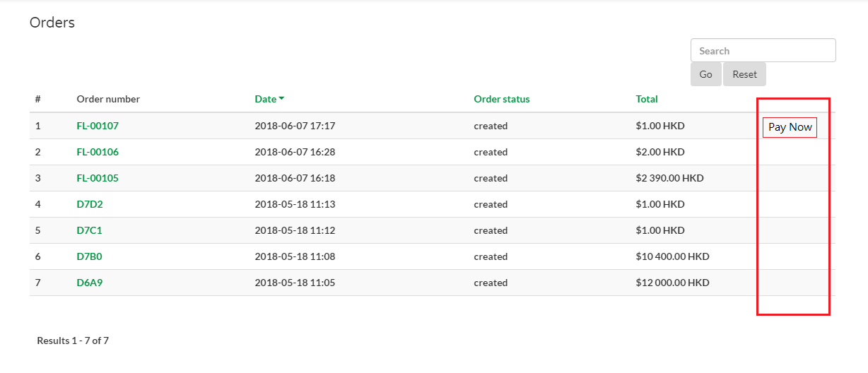
Task: Click the Pay Now button
Action: coord(790,127)
